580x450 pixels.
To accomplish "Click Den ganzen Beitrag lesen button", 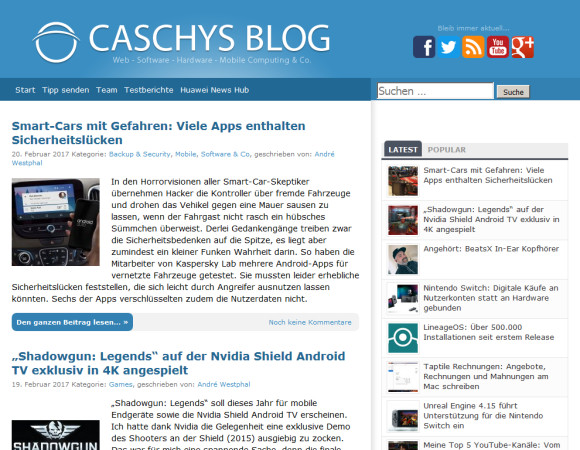I will (x=72, y=322).
